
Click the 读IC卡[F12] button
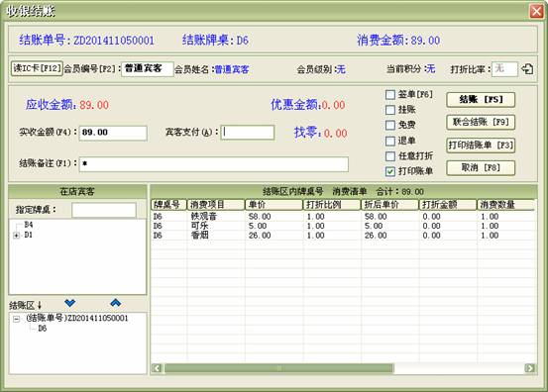[x=37, y=68]
